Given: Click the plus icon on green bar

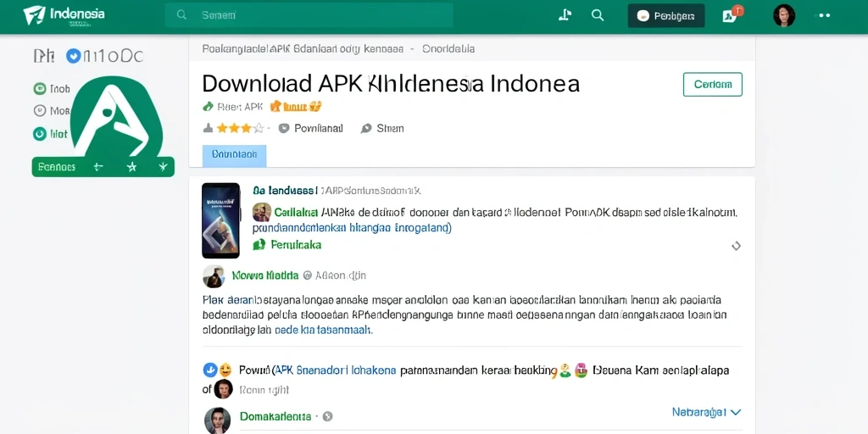Looking at the screenshot, I should [98, 167].
